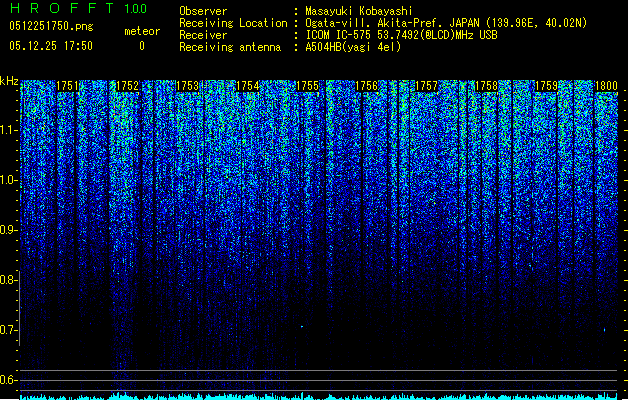Viewport: 629px width, 400px height.
Task: Click the Receiver label
Action: click(x=203, y=35)
